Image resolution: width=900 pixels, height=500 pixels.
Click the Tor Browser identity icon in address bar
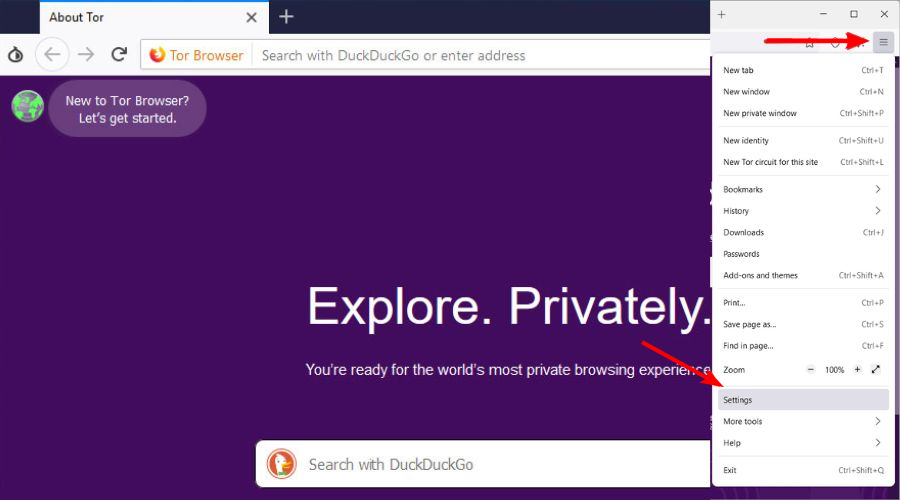click(x=157, y=55)
